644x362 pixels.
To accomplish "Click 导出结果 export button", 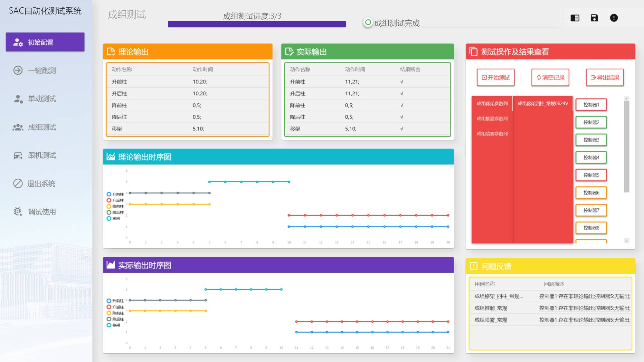I will 605,78.
